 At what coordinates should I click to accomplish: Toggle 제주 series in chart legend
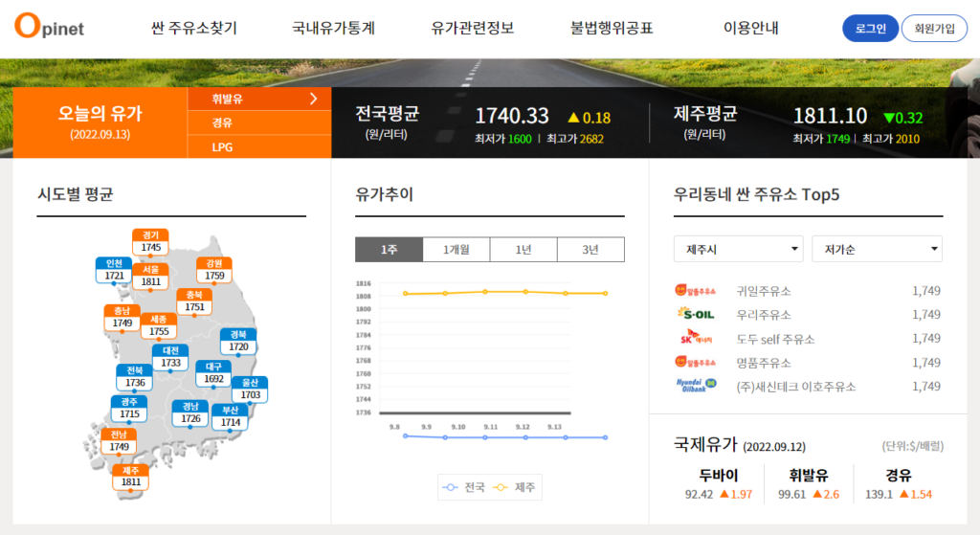point(514,487)
